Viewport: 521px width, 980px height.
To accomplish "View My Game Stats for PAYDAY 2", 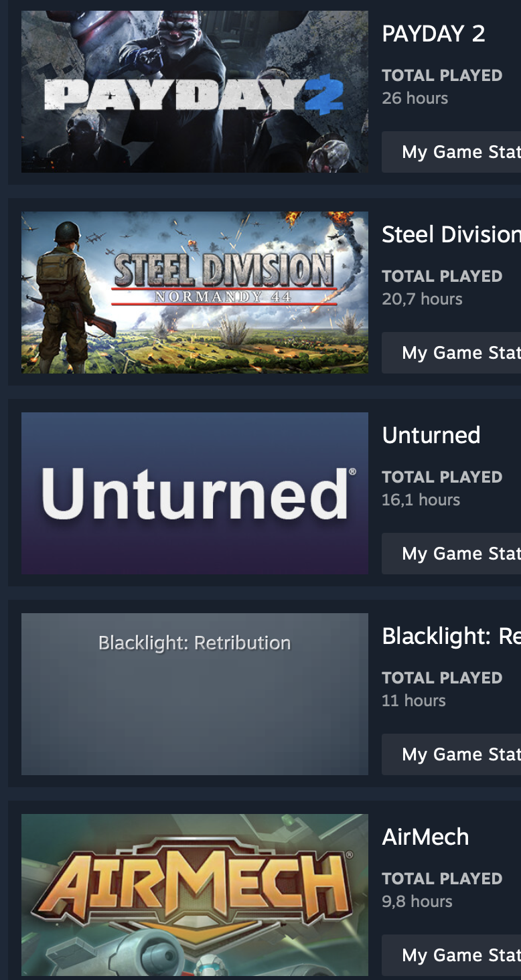I will click(x=451, y=152).
